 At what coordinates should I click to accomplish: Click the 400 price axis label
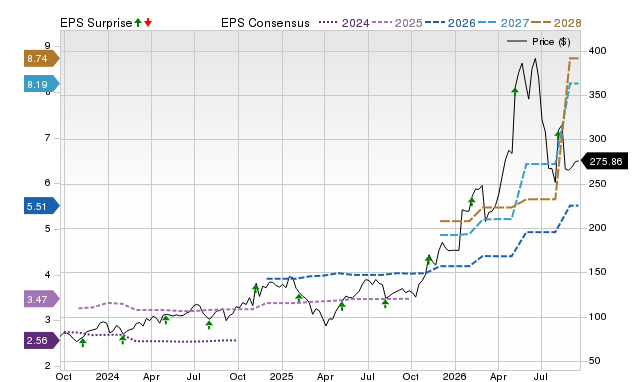coord(598,51)
